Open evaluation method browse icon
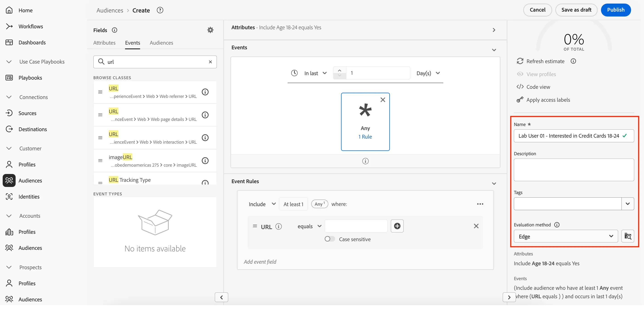This screenshot has height=323, width=644. coord(628,236)
